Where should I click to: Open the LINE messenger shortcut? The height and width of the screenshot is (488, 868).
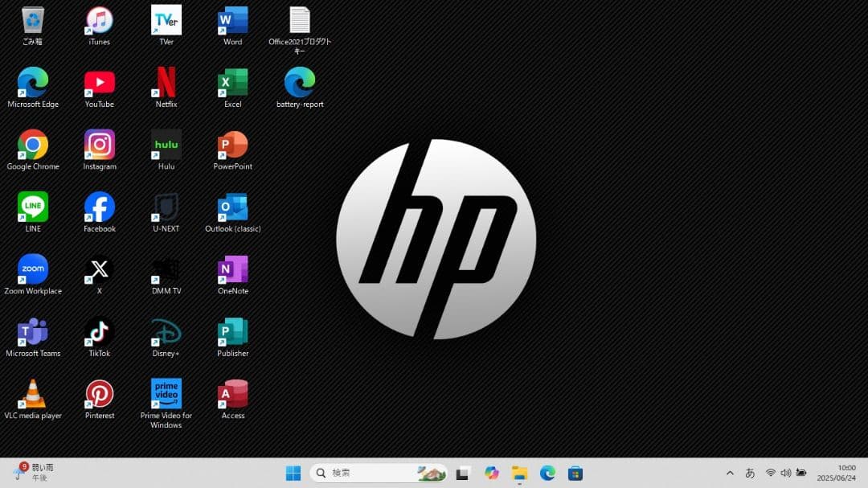[33, 207]
